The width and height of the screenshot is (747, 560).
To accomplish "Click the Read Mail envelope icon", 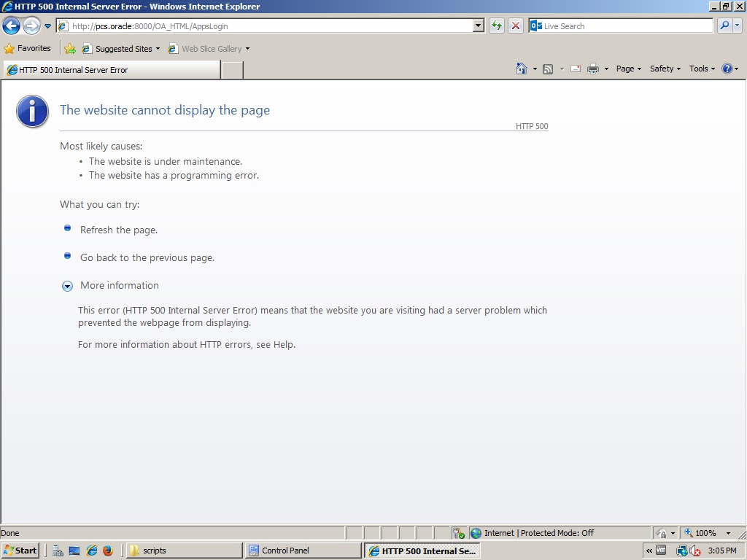I will tap(575, 69).
